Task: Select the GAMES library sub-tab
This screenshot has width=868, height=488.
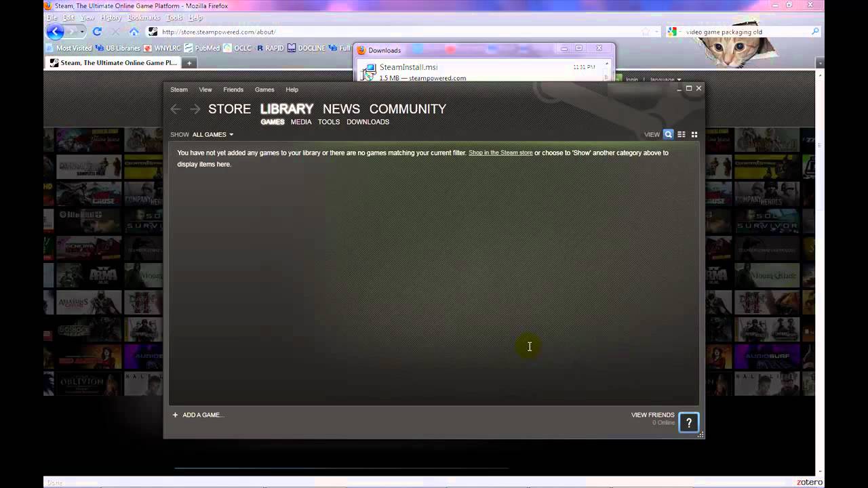Action: (x=273, y=122)
